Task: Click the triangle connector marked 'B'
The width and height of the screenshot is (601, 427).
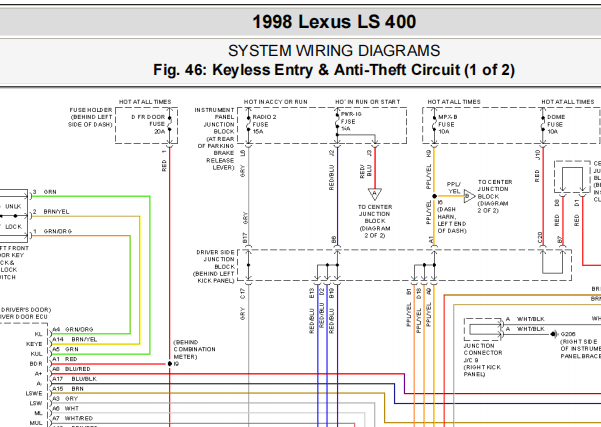Action: tap(469, 196)
